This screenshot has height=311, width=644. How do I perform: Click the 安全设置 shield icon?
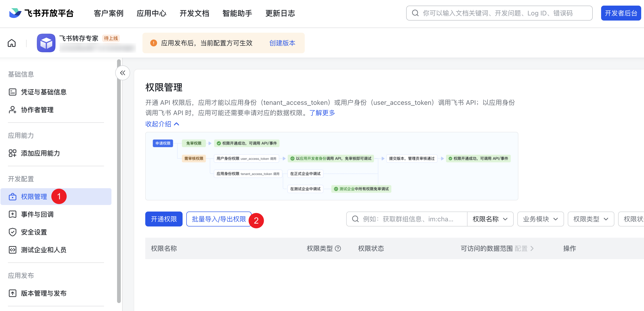click(13, 232)
